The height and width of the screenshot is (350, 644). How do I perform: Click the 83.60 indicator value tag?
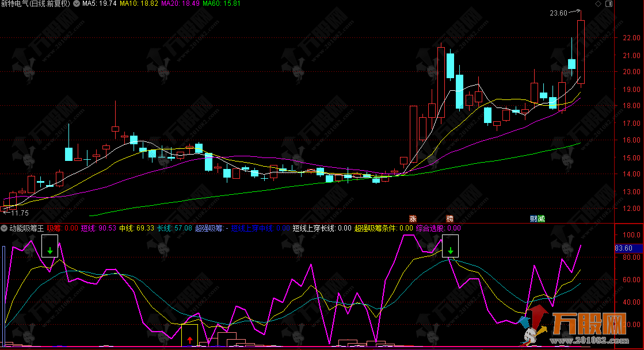(624, 248)
